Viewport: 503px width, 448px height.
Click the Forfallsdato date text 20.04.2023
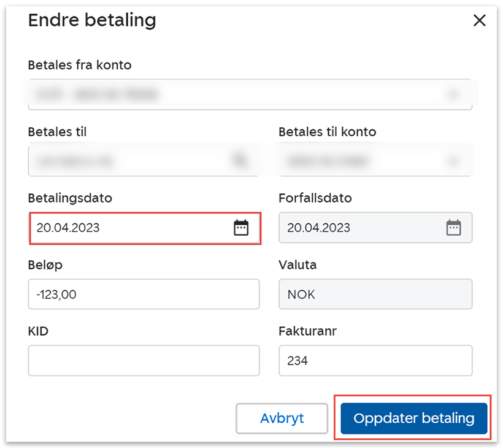click(x=318, y=228)
